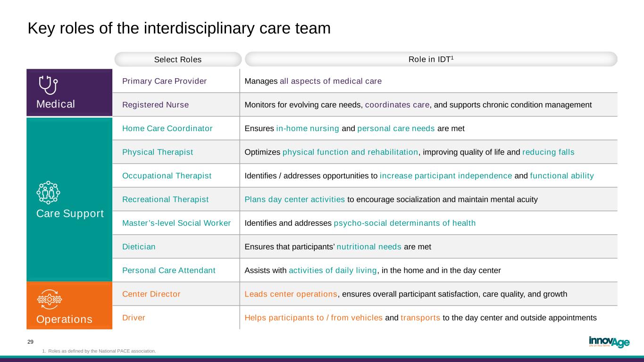Select 'Dietician' role

pos(139,247)
